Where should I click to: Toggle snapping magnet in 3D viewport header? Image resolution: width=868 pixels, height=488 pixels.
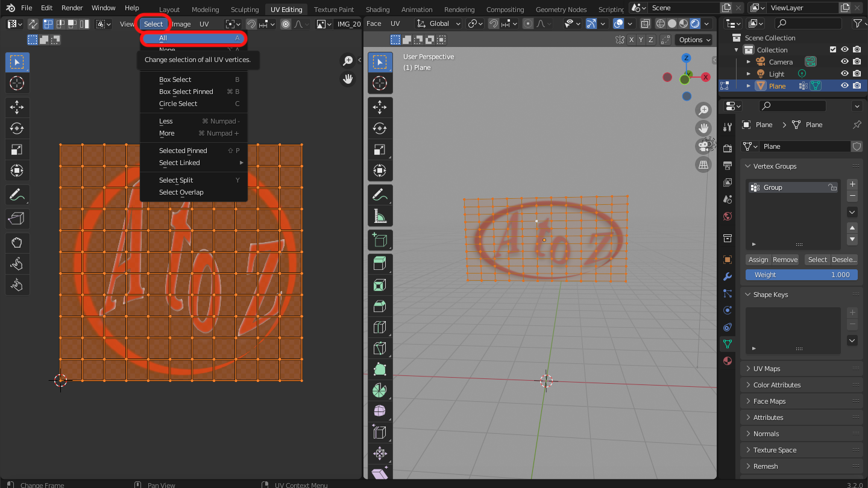[x=493, y=23]
